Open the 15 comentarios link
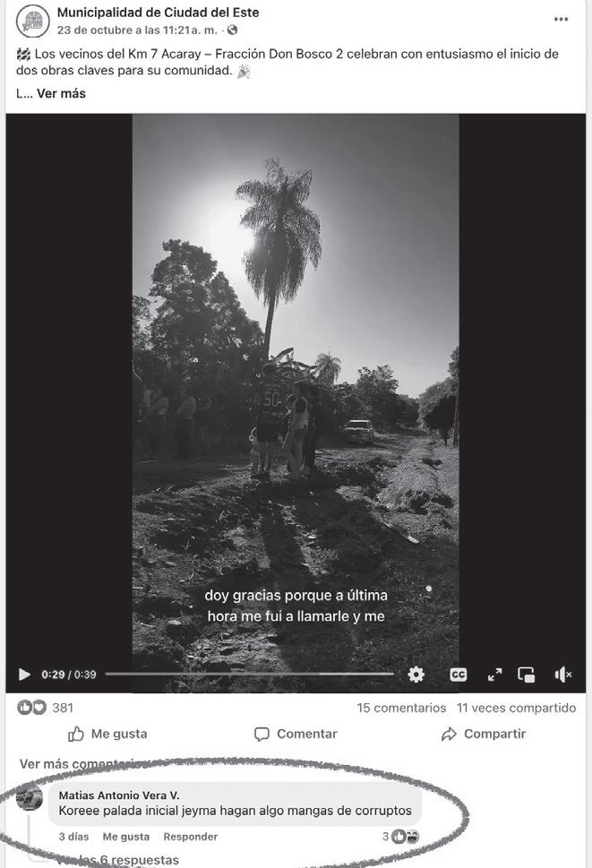The width and height of the screenshot is (592, 868). click(x=401, y=708)
